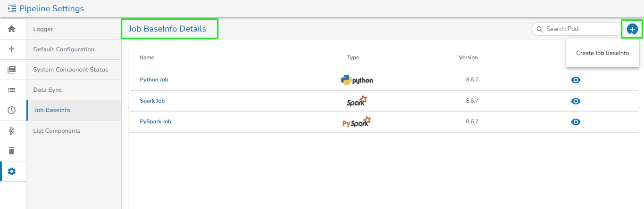Image resolution: width=644 pixels, height=209 pixels.
Task: Open System Component Status section
Action: point(70,70)
